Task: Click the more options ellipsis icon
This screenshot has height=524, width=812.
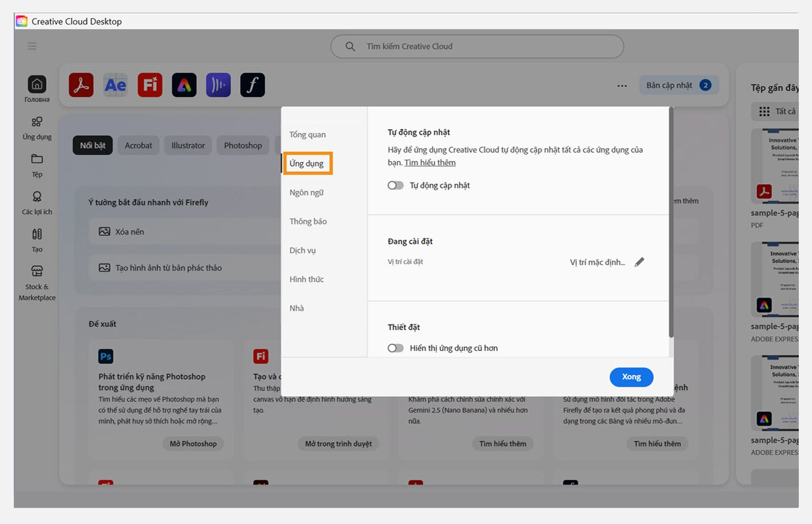Action: [622, 86]
